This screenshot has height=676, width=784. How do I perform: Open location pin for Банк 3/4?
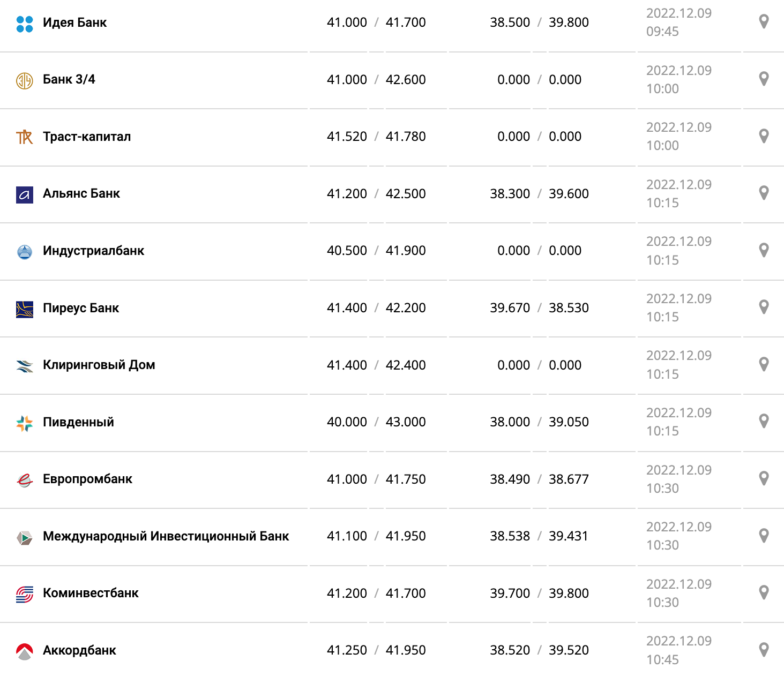point(764,79)
